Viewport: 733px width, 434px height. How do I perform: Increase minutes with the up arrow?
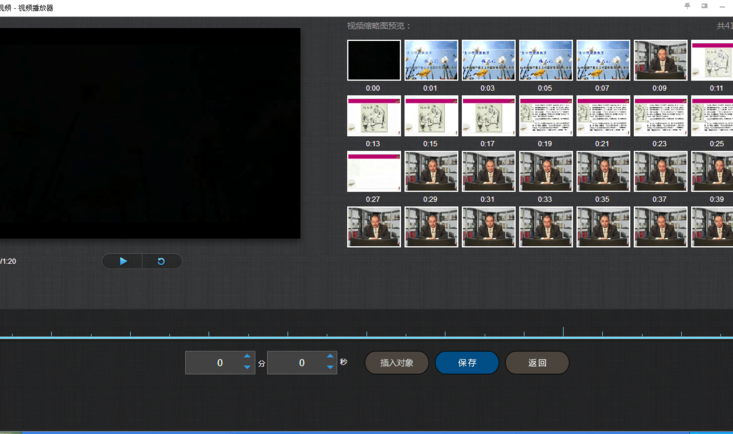(247, 356)
